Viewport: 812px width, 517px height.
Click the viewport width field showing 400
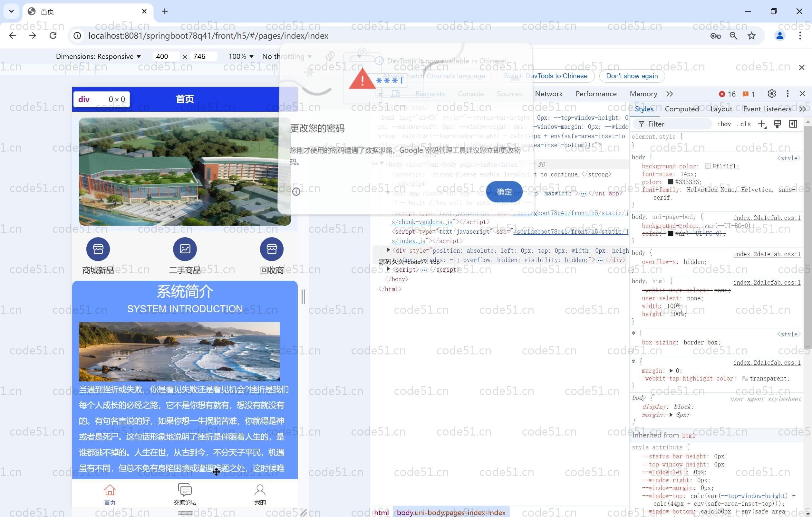[165, 56]
